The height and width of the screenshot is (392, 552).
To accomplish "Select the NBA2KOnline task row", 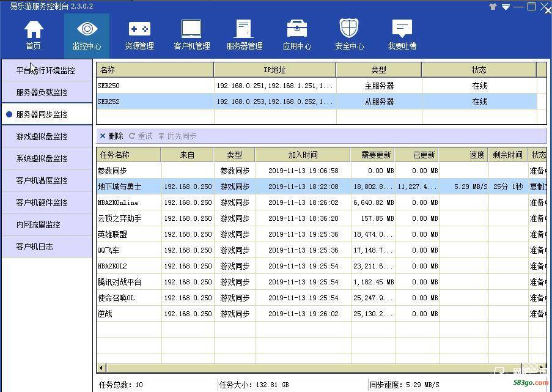I will tap(321, 202).
